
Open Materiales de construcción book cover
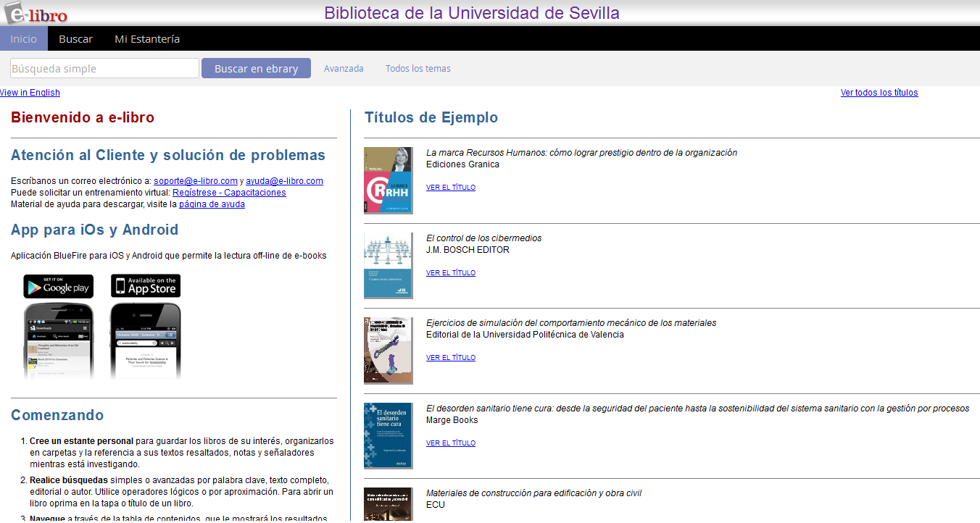click(x=388, y=505)
